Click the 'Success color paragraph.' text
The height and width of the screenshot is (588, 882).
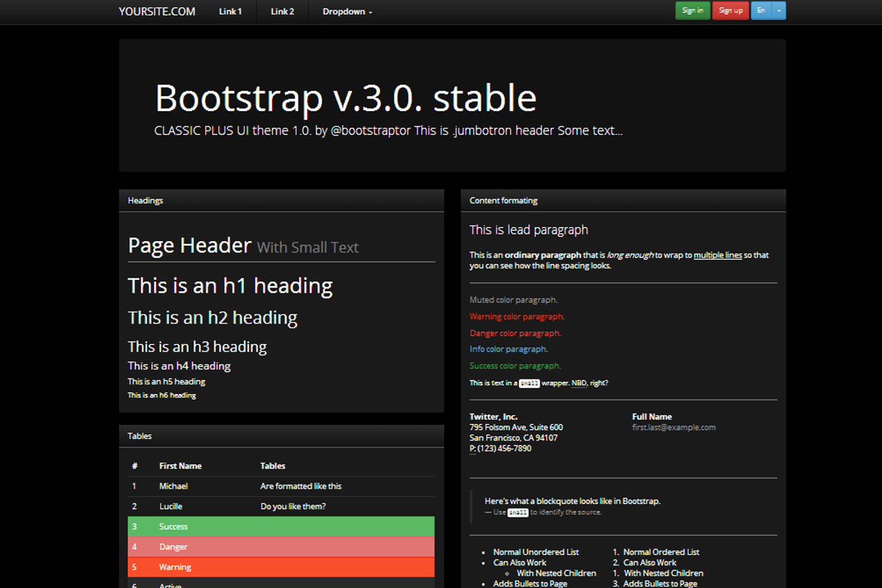point(515,365)
